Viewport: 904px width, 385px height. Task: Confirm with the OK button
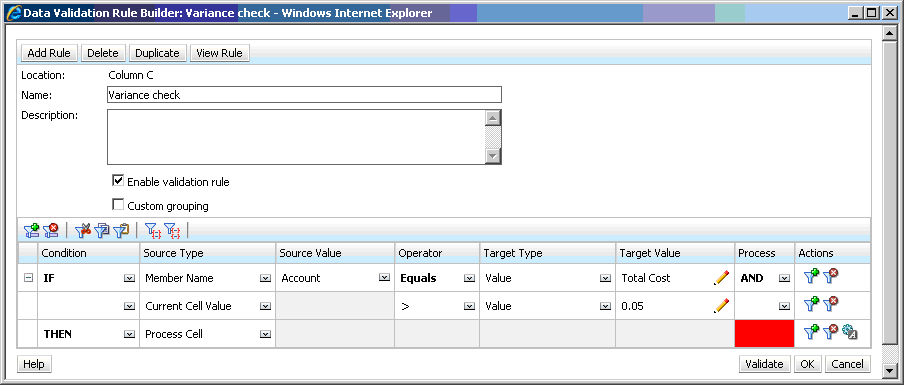[x=807, y=364]
